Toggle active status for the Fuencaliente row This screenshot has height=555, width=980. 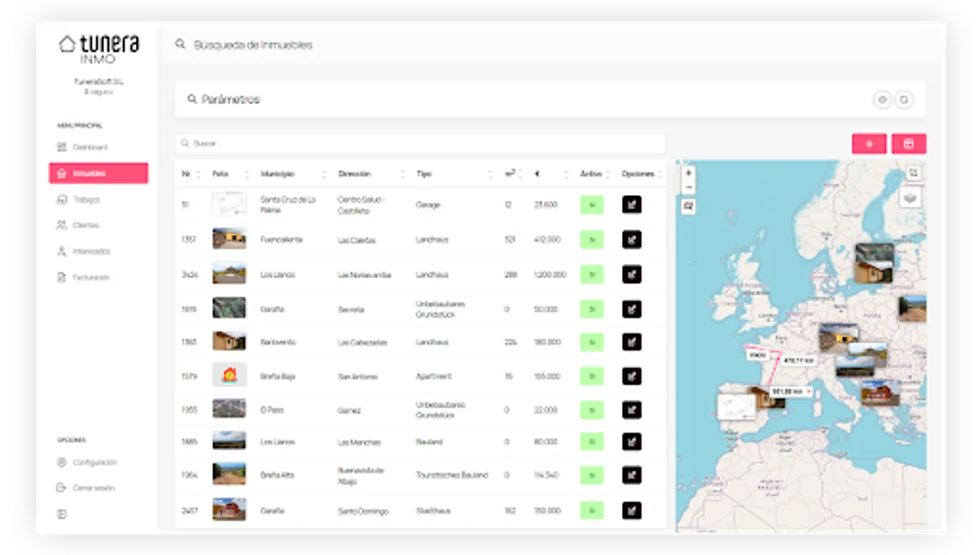pos(592,239)
